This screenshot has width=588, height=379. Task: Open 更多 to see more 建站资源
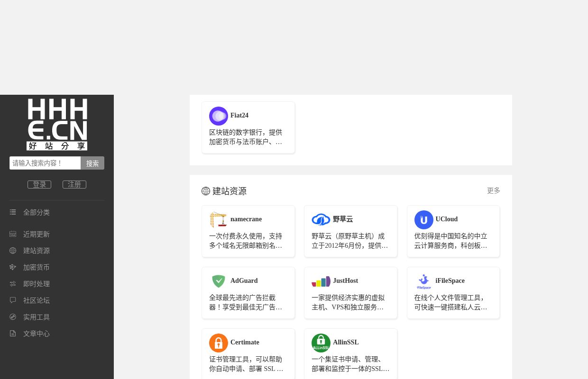point(493,190)
